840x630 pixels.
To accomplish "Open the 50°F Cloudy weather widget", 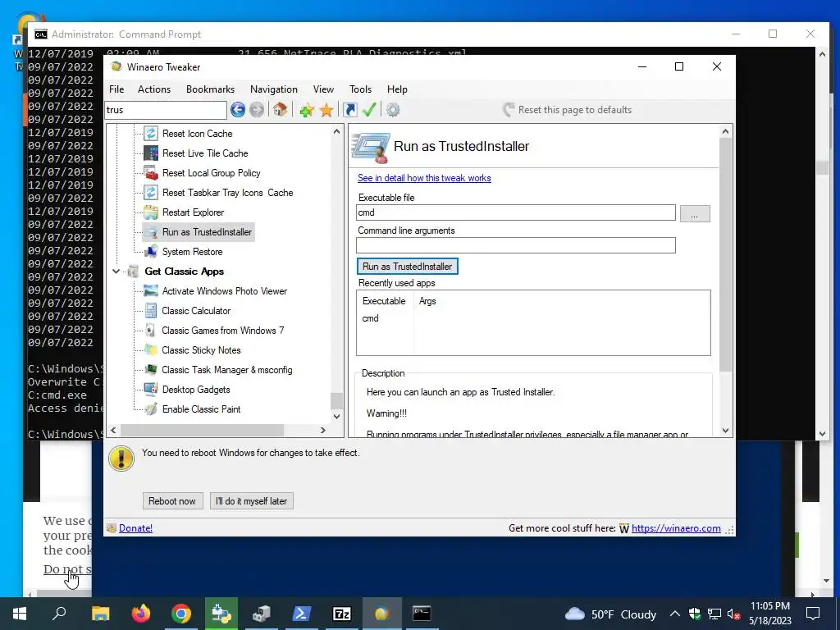I will coord(610,614).
